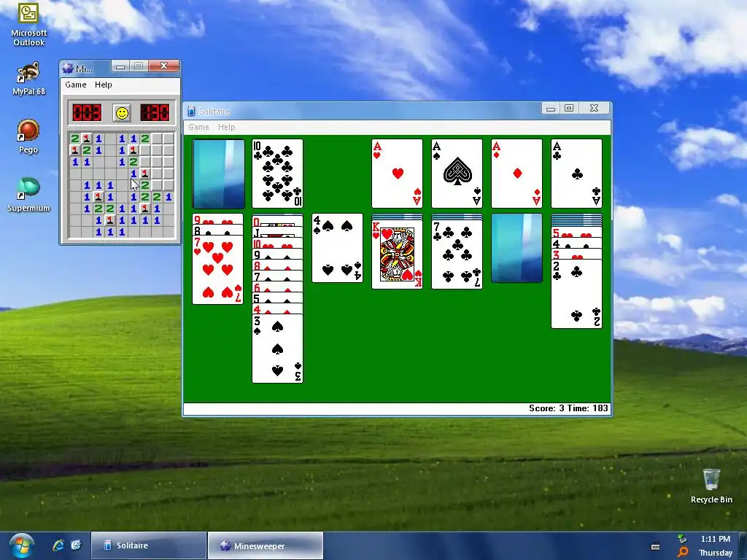Viewport: 747px width, 560px height.
Task: Open the Game menu in Minesweeper
Action: point(76,85)
